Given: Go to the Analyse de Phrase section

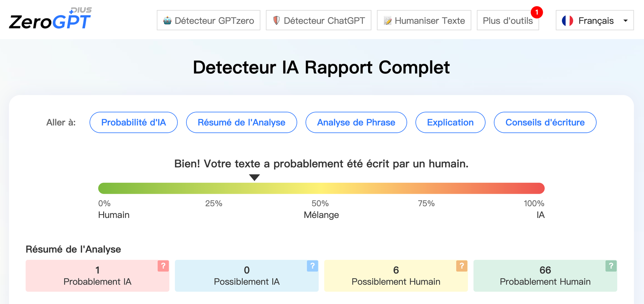Looking at the screenshot, I should click(356, 123).
